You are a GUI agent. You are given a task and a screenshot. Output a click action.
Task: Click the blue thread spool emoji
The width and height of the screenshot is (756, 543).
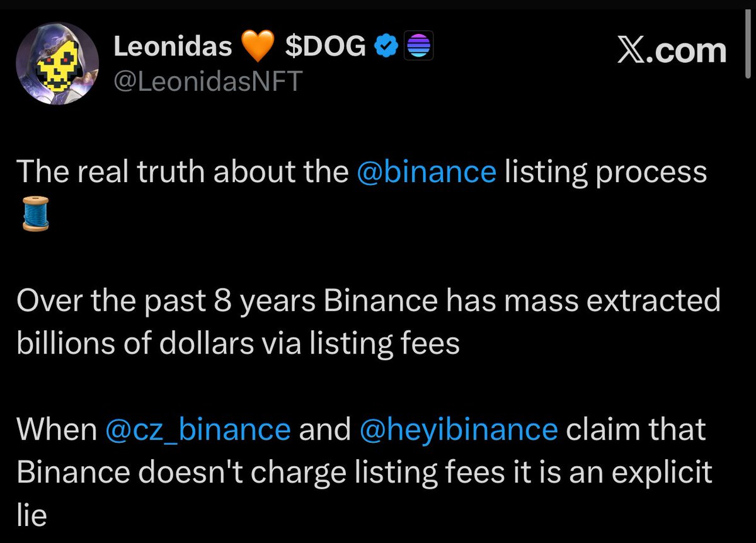(33, 213)
